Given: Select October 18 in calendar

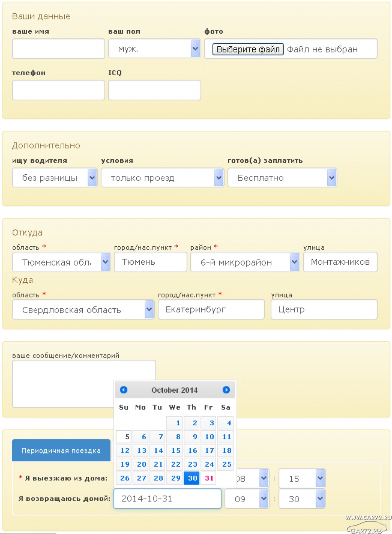Looking at the screenshot, I should (225, 450).
